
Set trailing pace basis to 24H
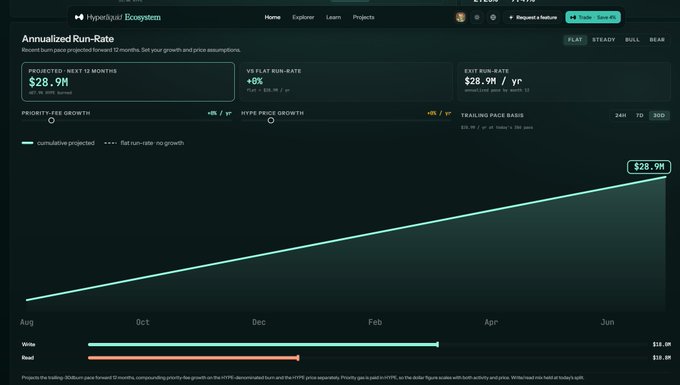[621, 115]
